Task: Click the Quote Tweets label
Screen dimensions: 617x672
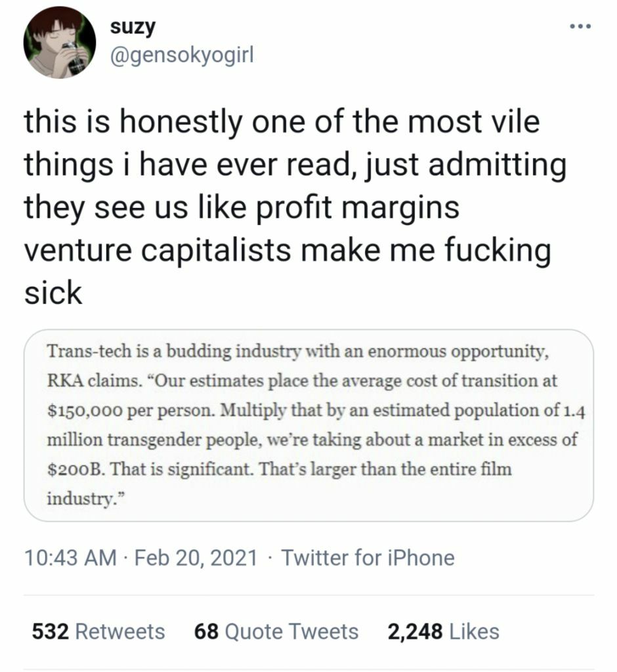Action: pos(291,632)
